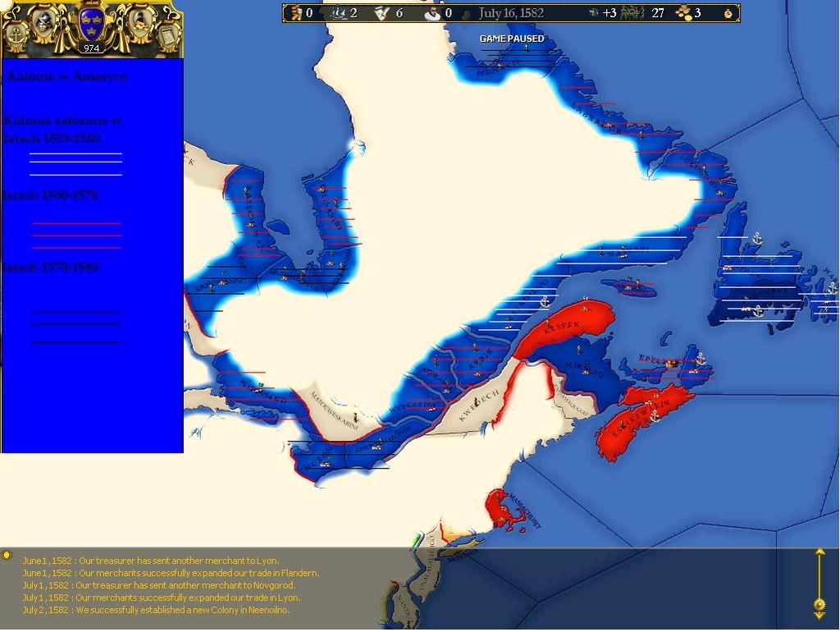Click the manpower soldiers icon showing 27
Screen dimensions: 840x632
coord(632,13)
